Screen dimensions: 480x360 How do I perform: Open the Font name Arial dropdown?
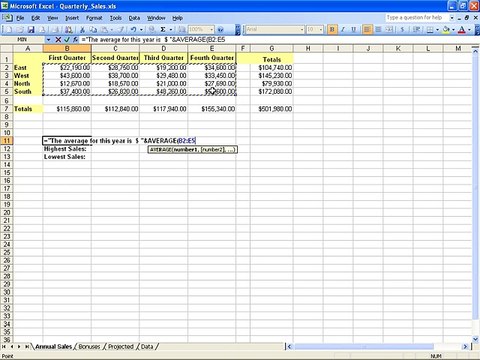(302, 30)
